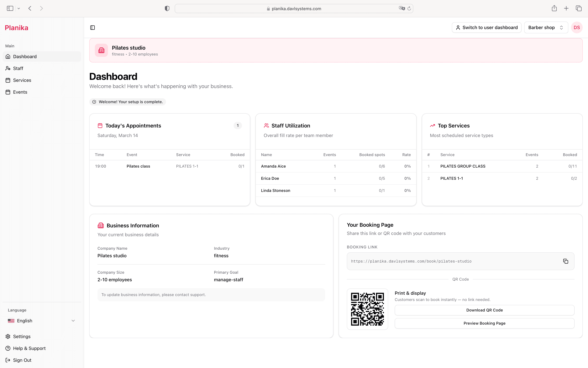Click the Planika logo
Image resolution: width=588 pixels, height=368 pixels.
click(17, 28)
